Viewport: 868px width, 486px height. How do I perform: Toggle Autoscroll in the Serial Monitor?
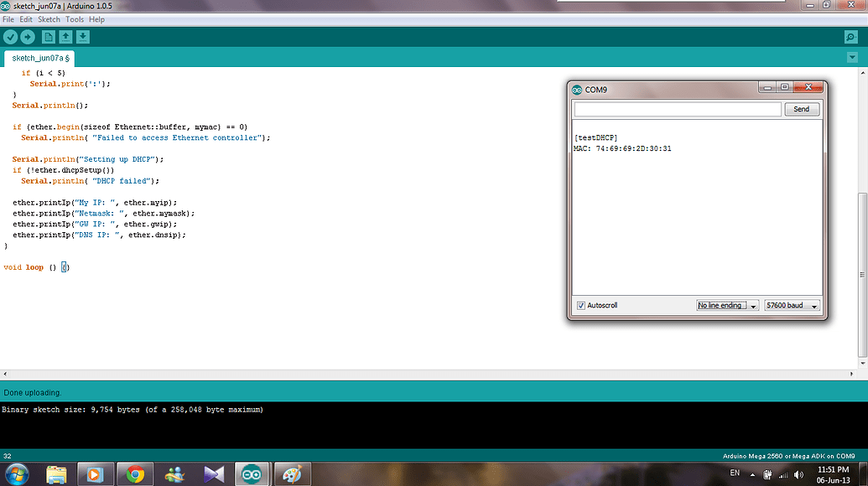581,305
